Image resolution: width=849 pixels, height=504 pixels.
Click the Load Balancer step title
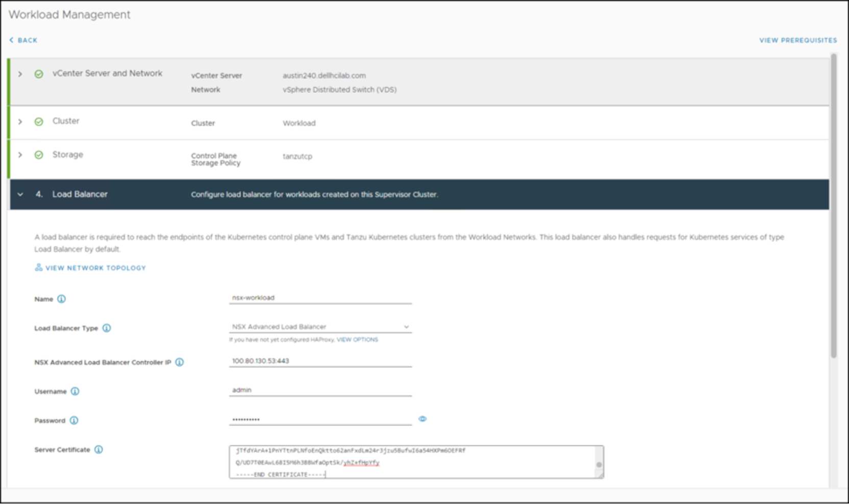click(x=80, y=194)
